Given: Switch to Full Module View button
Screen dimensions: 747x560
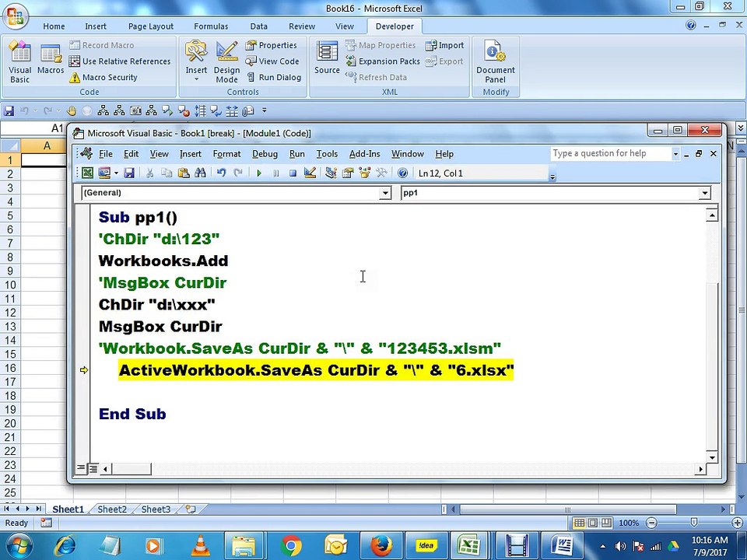Looking at the screenshot, I should (x=93, y=468).
